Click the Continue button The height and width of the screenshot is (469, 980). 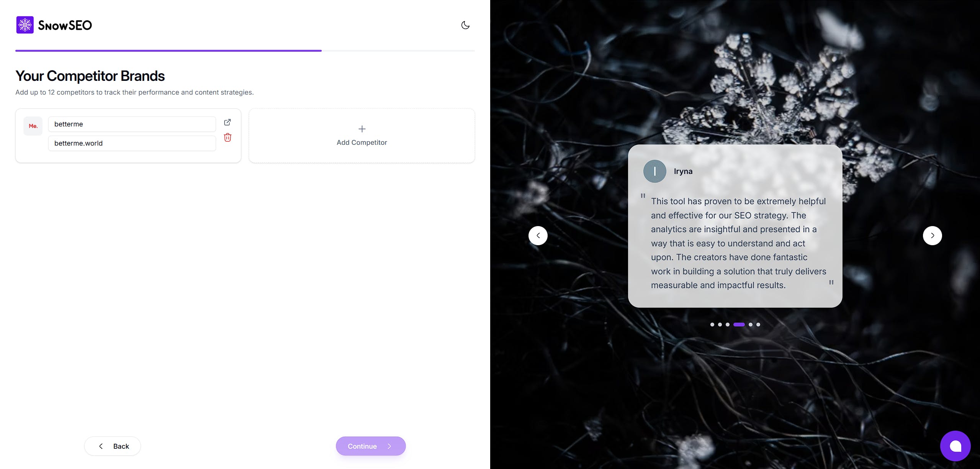tap(371, 446)
